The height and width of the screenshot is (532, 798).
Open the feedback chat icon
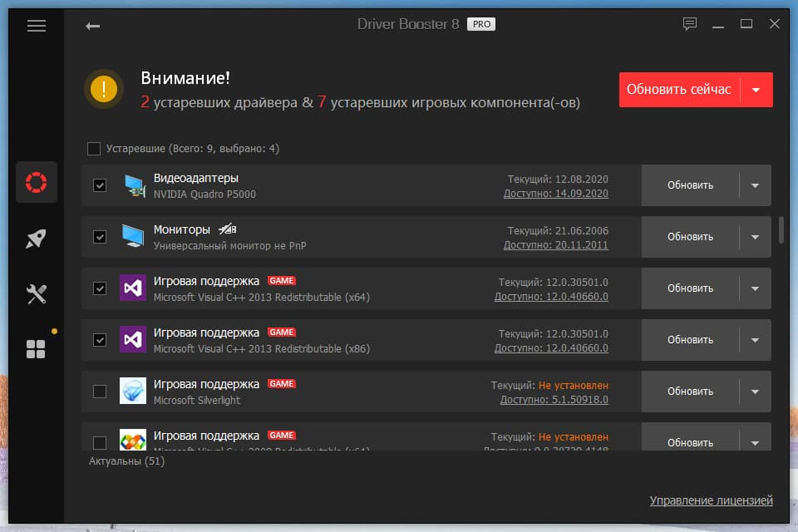(689, 24)
